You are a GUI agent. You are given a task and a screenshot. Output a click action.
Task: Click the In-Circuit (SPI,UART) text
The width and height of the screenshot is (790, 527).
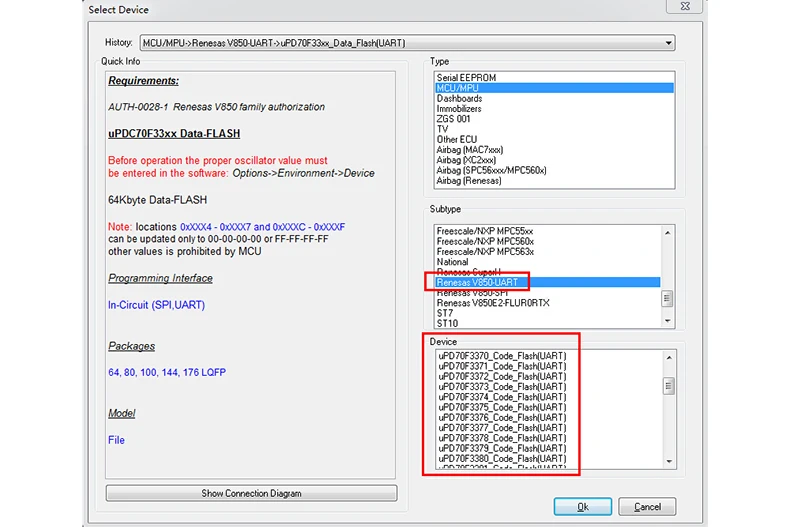pos(156,305)
